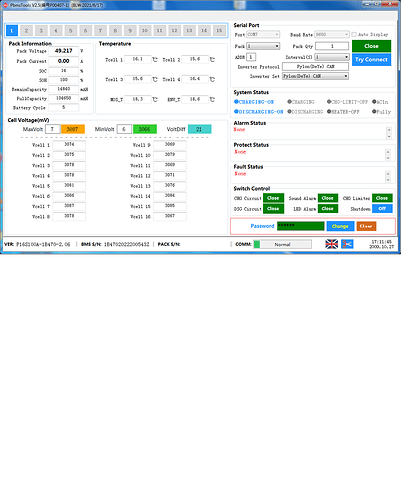The width and height of the screenshot is (416, 500).
Task: Click the blue Change password button
Action: [x=340, y=226]
